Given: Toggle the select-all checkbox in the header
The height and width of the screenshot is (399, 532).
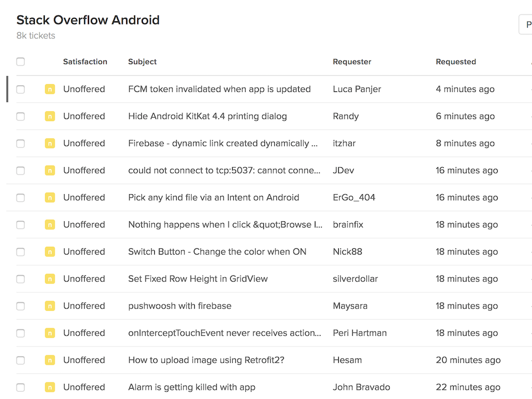Looking at the screenshot, I should [x=20, y=62].
